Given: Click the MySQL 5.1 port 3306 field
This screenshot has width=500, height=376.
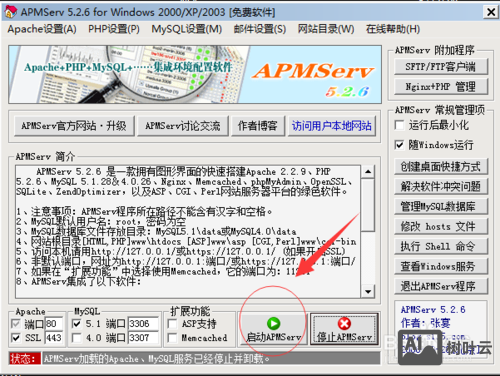Looking at the screenshot, I should coord(143,324).
